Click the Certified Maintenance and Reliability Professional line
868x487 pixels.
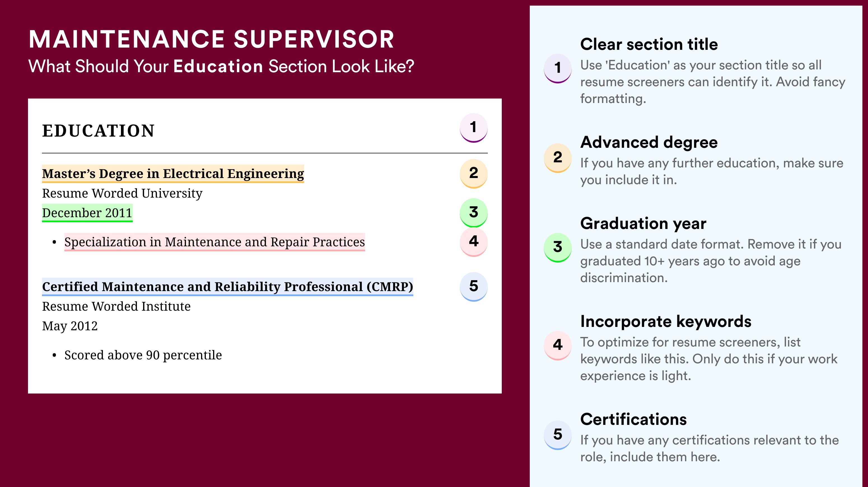(x=227, y=287)
